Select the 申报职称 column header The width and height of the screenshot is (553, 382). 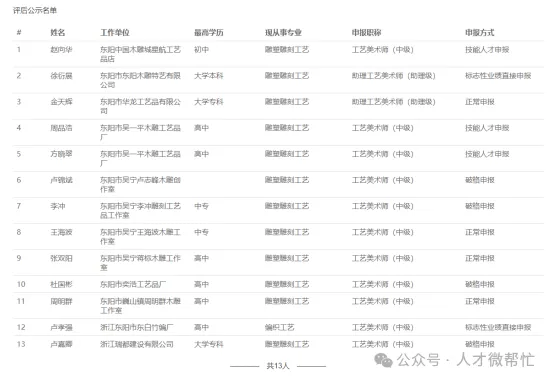366,33
